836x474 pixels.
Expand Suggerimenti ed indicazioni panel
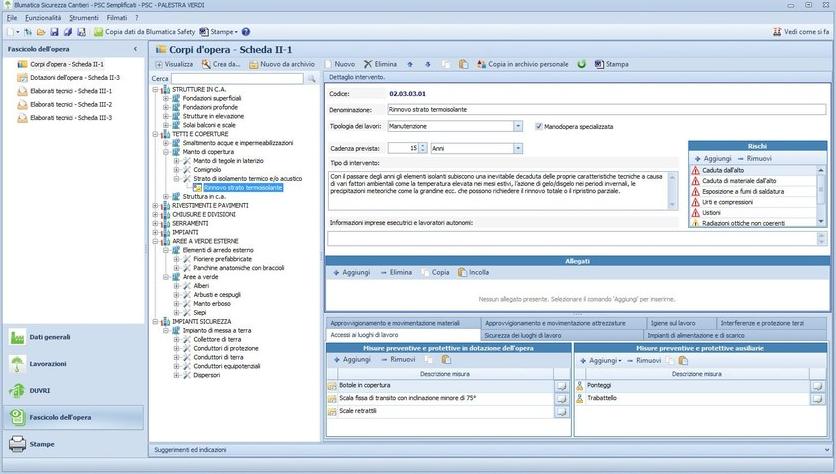click(x=826, y=451)
